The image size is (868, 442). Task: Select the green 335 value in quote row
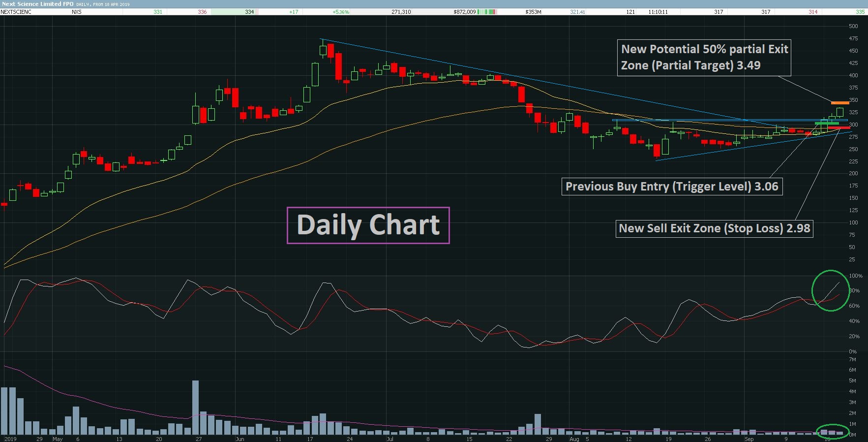pos(860,12)
